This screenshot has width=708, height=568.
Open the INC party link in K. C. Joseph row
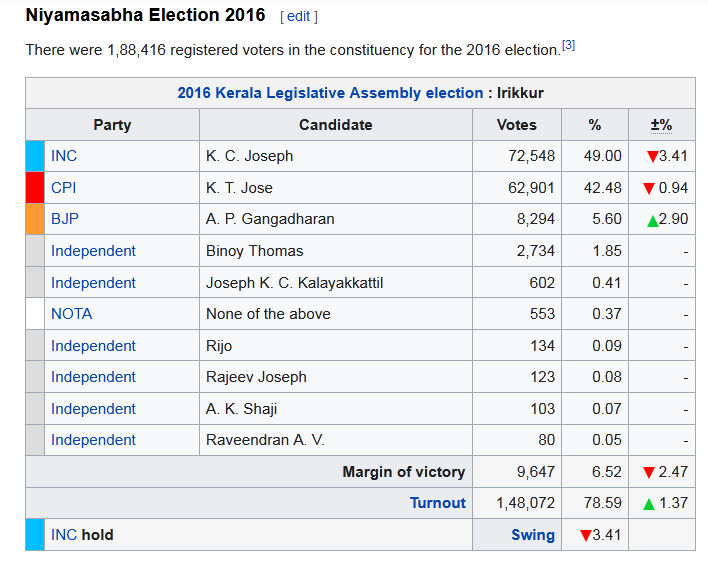[x=64, y=156]
